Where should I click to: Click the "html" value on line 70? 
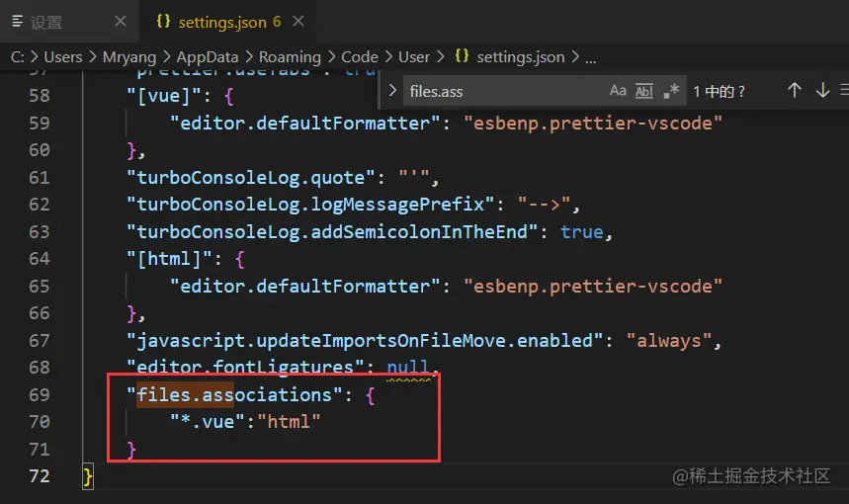click(x=289, y=422)
